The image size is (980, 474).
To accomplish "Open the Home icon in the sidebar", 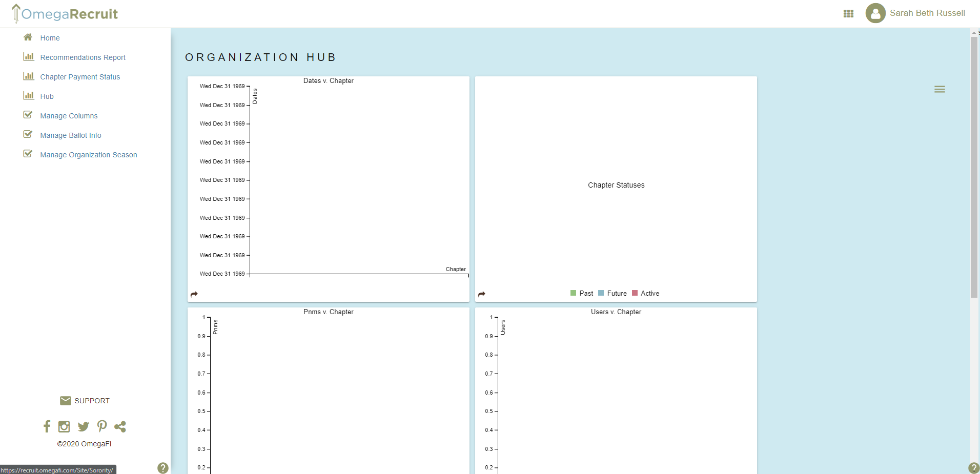I will pyautogui.click(x=28, y=37).
